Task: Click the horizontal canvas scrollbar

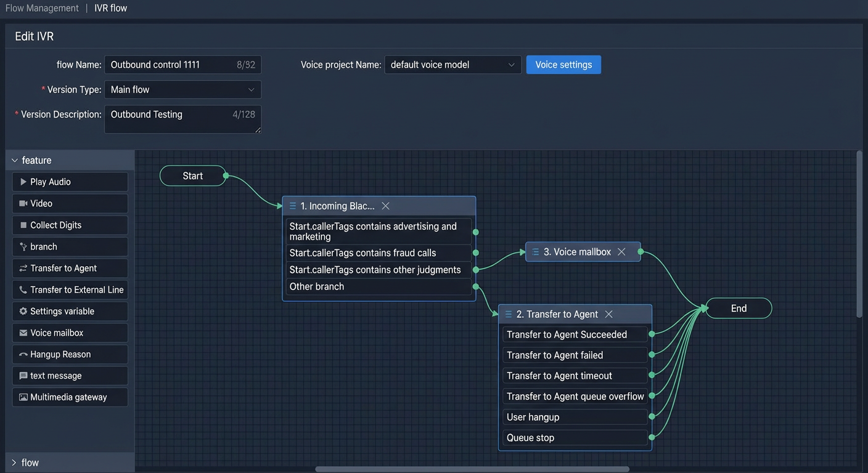Action: pos(472,469)
